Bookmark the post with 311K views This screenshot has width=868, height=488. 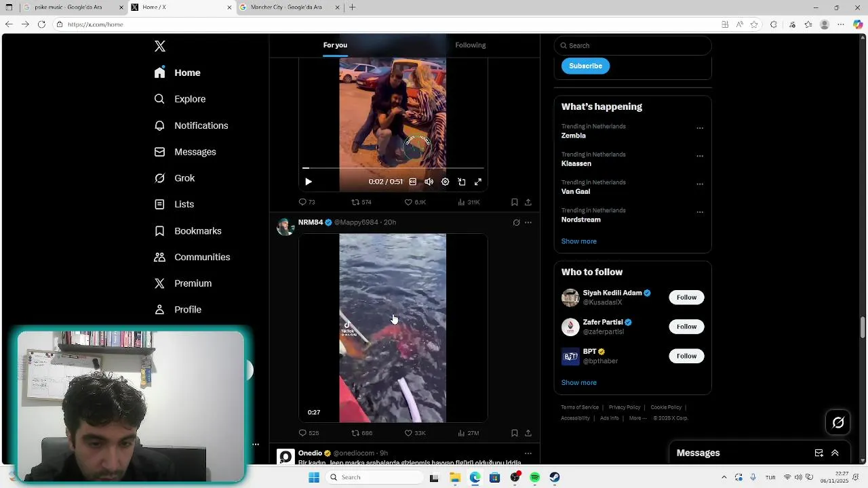coord(515,202)
